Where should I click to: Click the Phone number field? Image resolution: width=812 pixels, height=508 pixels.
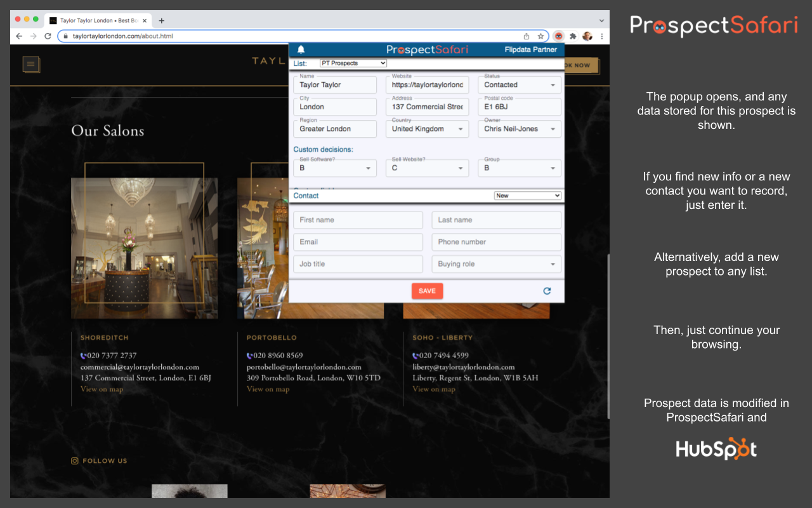pos(496,242)
